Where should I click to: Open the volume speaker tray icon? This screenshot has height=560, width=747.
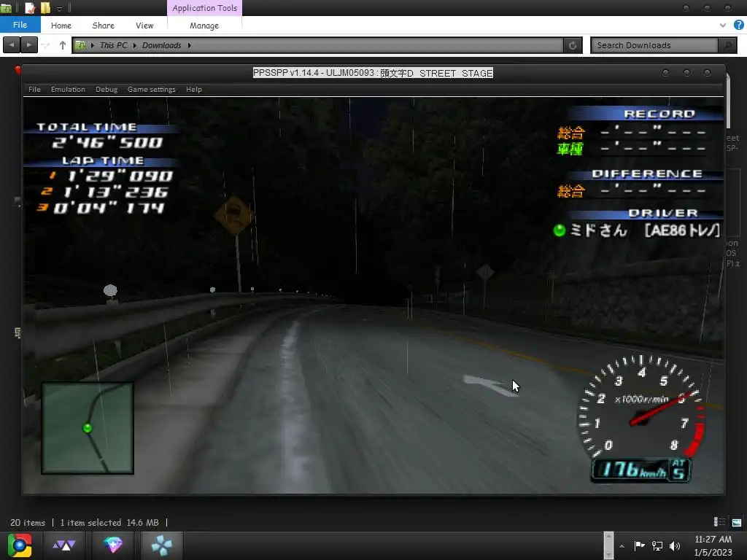[x=675, y=545]
